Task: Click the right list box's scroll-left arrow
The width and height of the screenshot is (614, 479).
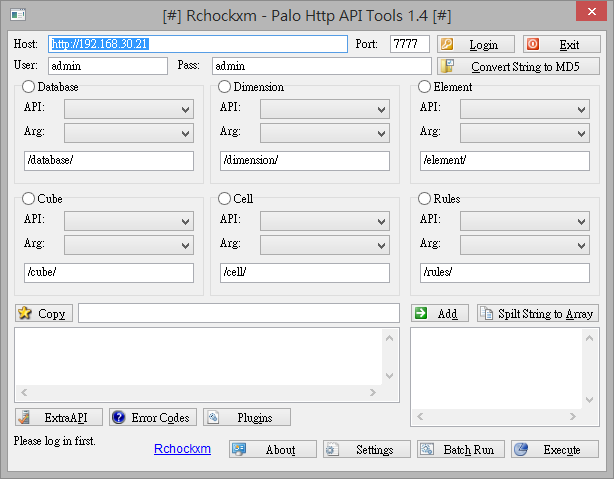Action: tap(420, 416)
